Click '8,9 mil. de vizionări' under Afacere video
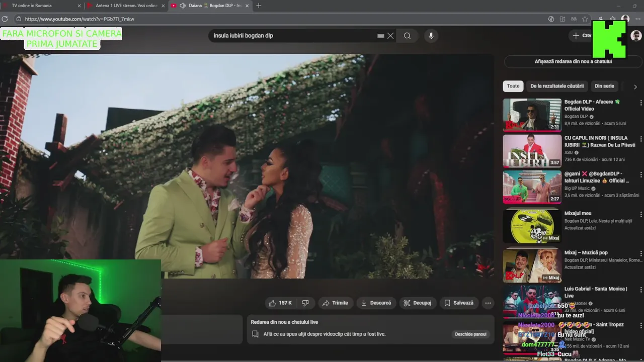This screenshot has height=362, width=644. pyautogui.click(x=583, y=123)
